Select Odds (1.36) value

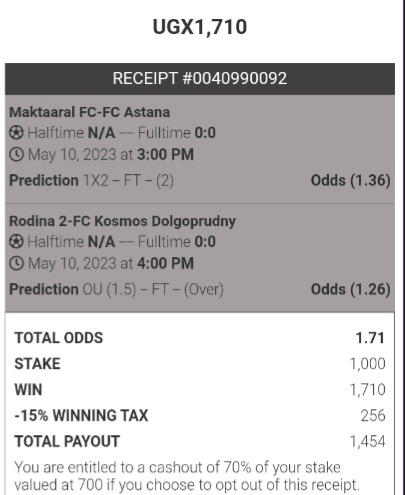[350, 180]
